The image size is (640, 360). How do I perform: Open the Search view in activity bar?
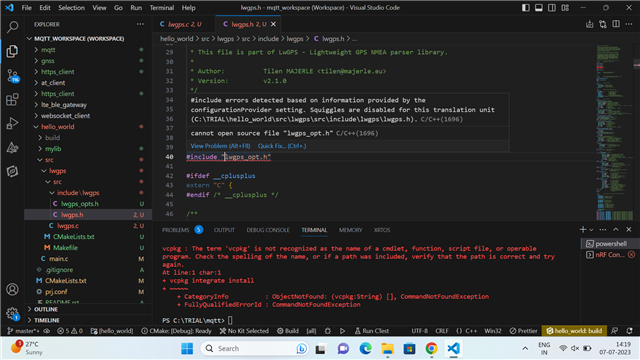[12, 27]
